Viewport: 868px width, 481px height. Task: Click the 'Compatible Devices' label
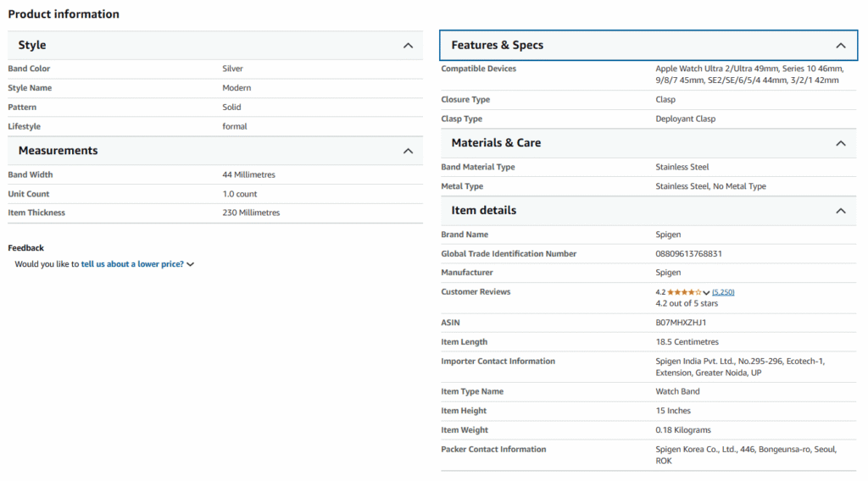click(x=478, y=69)
